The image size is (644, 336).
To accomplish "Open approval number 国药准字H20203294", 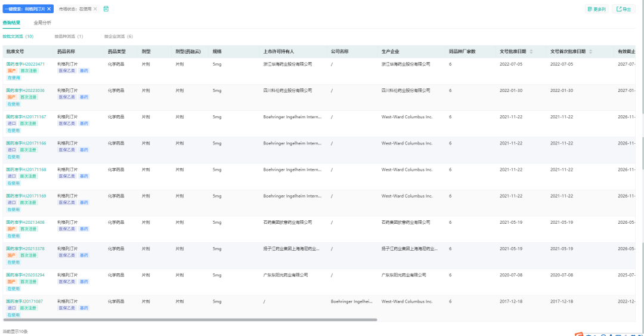I will click(26, 275).
